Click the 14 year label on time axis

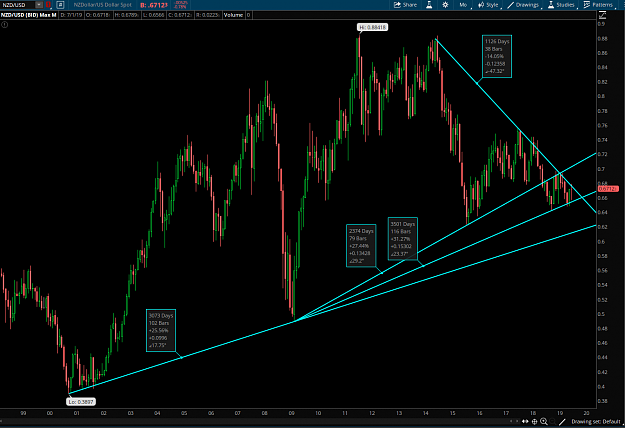(426, 413)
